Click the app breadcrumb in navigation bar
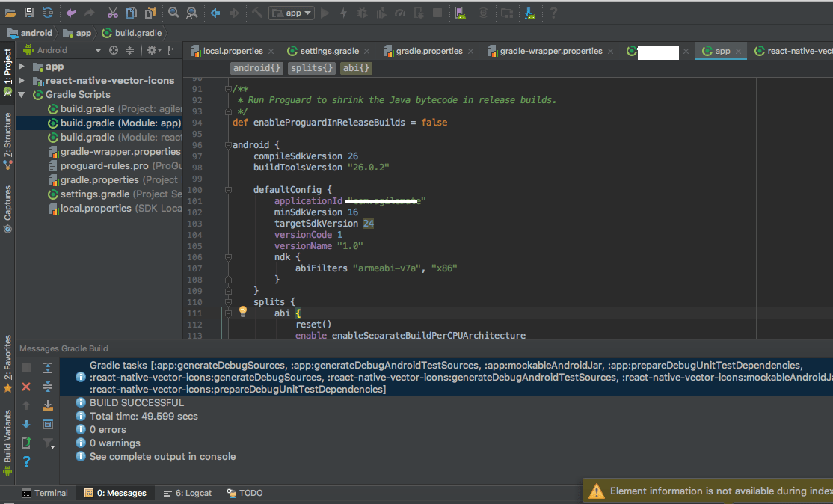 (x=77, y=33)
